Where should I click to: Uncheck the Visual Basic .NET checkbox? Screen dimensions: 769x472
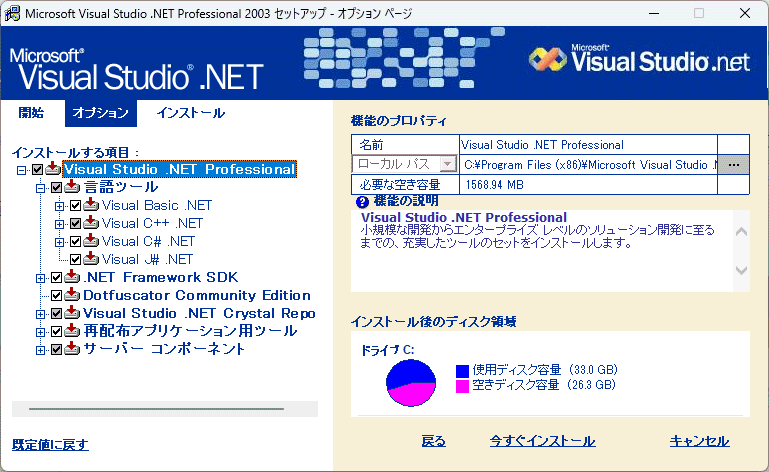(76, 206)
